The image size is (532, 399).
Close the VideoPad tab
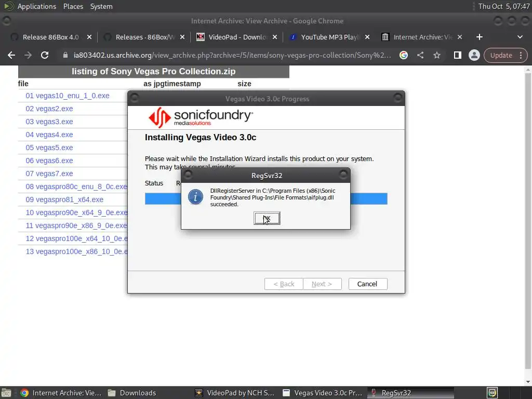[275, 37]
